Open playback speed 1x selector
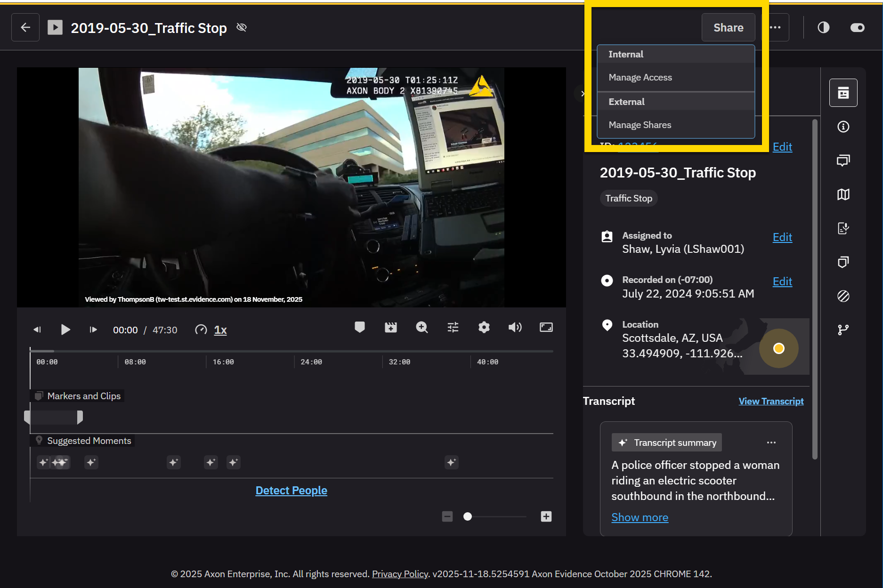Image resolution: width=883 pixels, height=588 pixels. click(x=220, y=330)
